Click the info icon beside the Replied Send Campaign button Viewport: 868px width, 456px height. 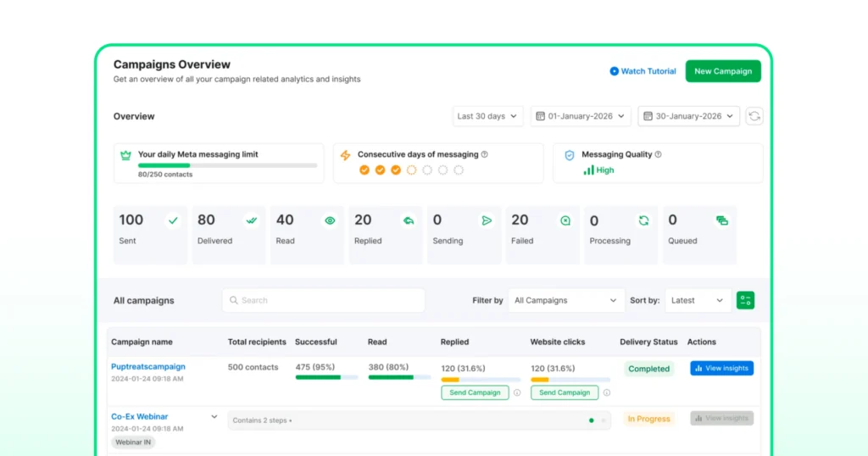517,392
